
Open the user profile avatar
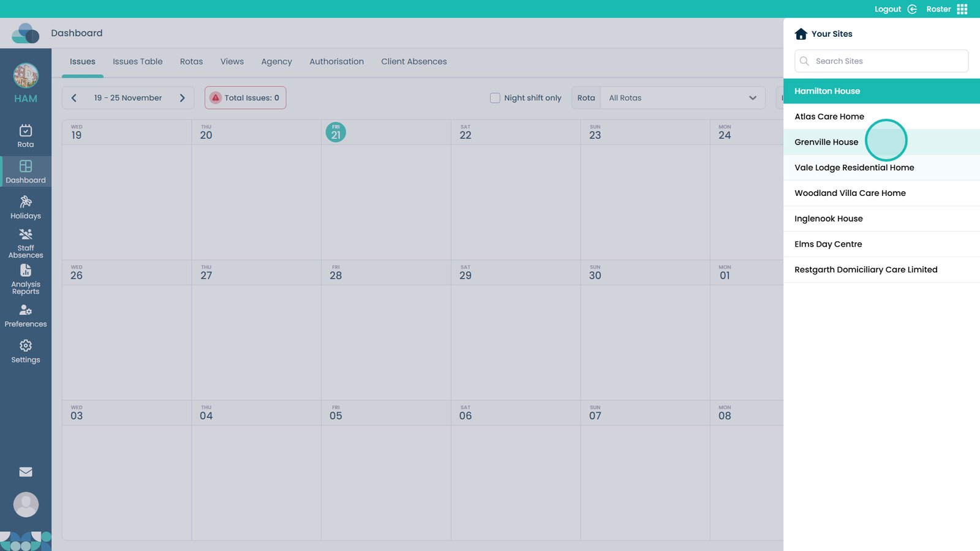point(26,504)
